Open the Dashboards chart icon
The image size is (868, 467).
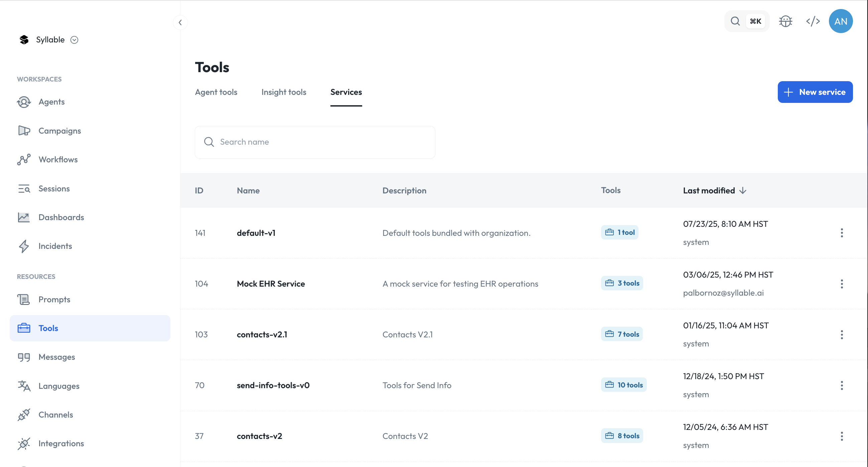click(x=24, y=217)
